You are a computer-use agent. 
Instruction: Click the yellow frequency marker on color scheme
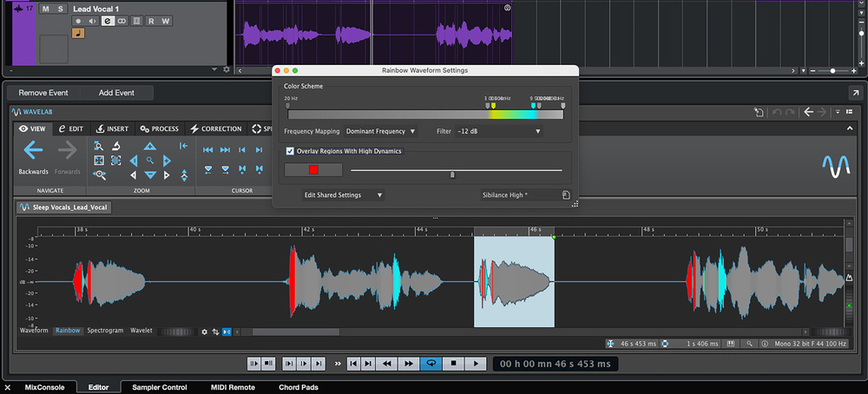point(493,105)
